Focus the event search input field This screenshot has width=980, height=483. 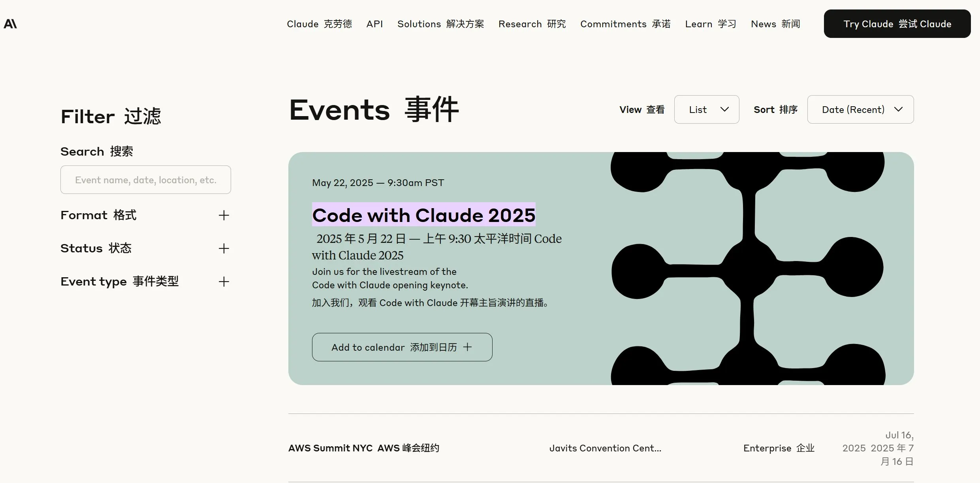pos(146,180)
